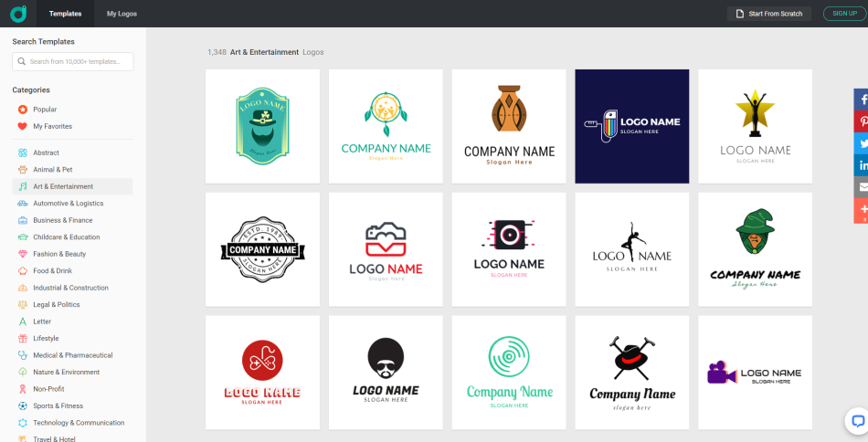
Task: Click the LinkedIn share icon
Action: pos(861,165)
